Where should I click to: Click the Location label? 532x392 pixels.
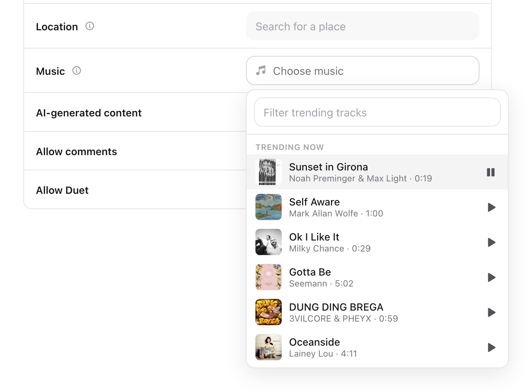point(57,27)
